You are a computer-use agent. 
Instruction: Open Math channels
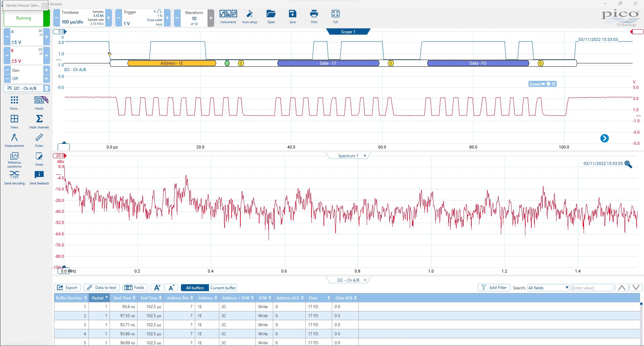[39, 121]
